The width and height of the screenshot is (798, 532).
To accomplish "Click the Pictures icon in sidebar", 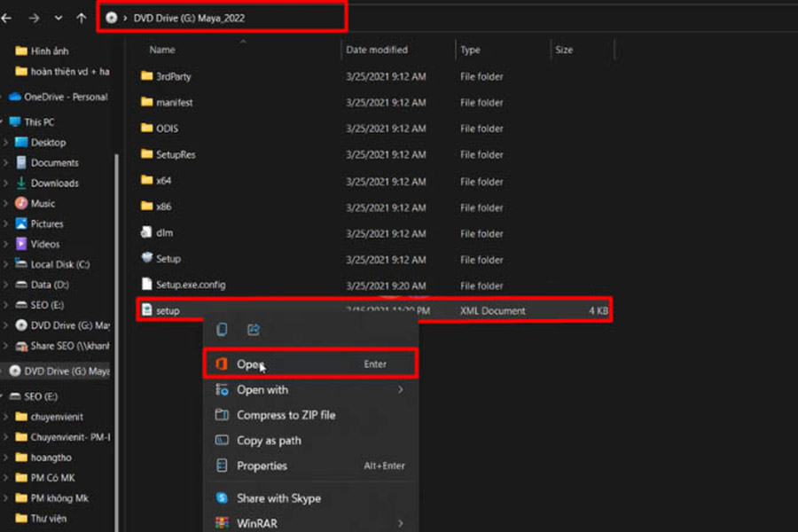I will pos(21,223).
